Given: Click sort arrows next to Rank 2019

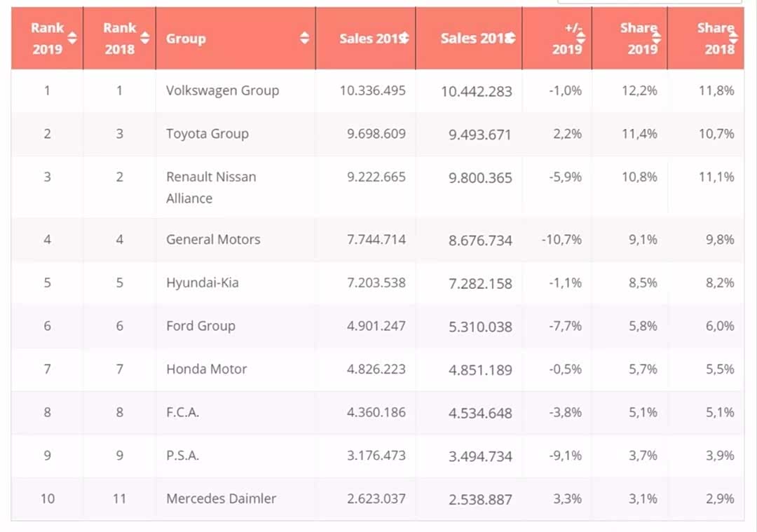Looking at the screenshot, I should (x=72, y=38).
